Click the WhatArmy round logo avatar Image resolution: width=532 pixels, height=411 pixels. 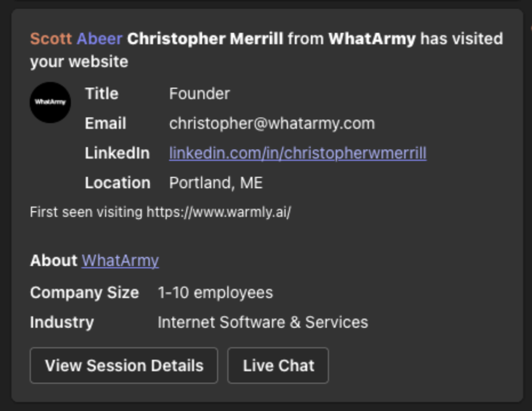(50, 102)
